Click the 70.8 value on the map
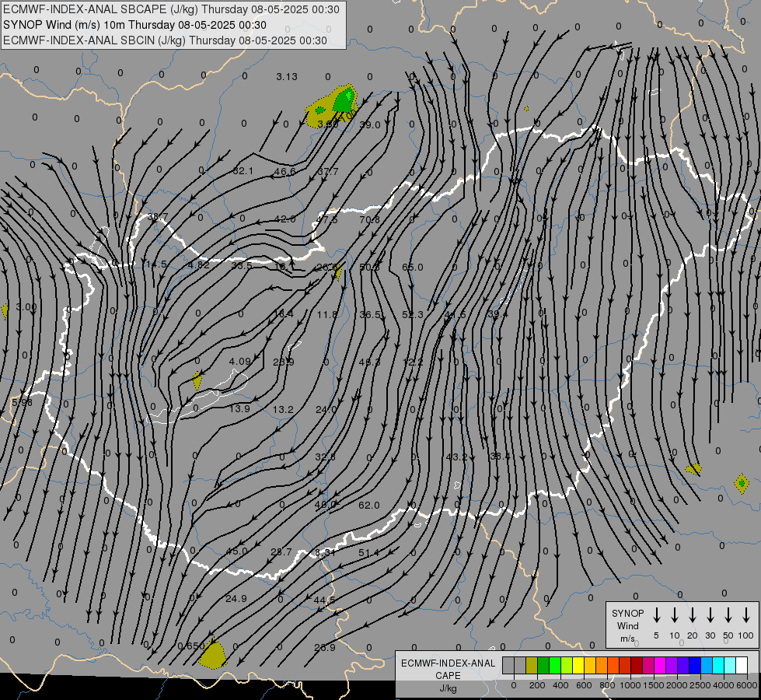The image size is (761, 700). click(x=370, y=219)
